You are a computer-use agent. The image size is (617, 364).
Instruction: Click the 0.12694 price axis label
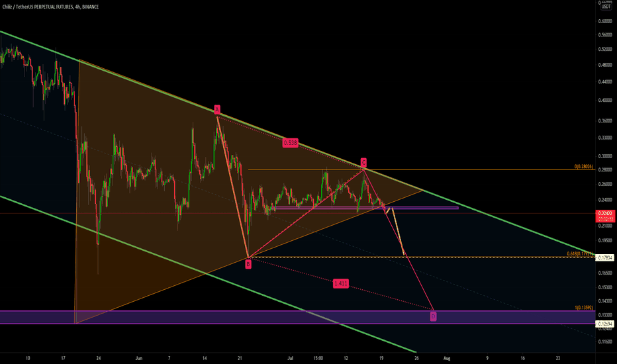(x=606, y=324)
